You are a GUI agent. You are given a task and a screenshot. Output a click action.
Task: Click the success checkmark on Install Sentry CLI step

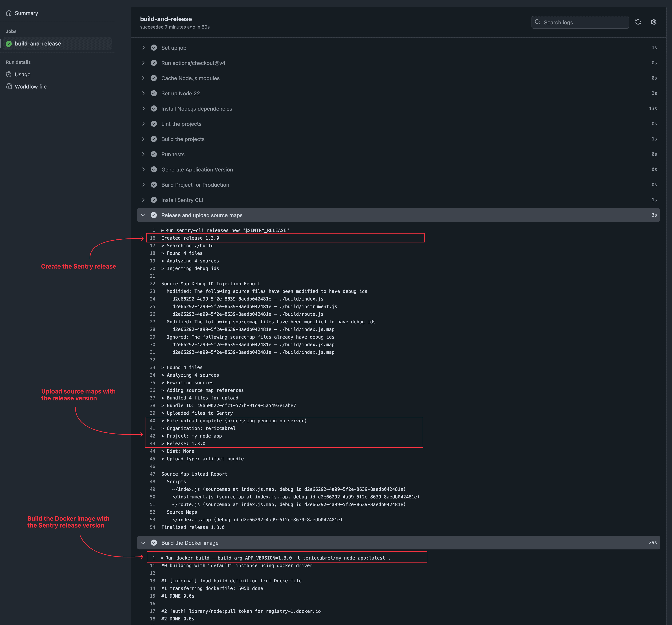point(154,200)
